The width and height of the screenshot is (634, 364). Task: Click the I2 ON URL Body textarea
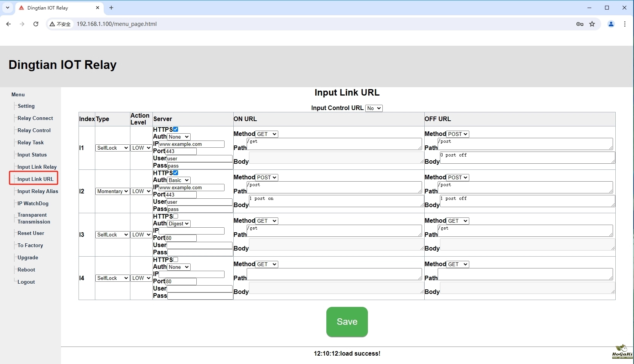tap(335, 201)
